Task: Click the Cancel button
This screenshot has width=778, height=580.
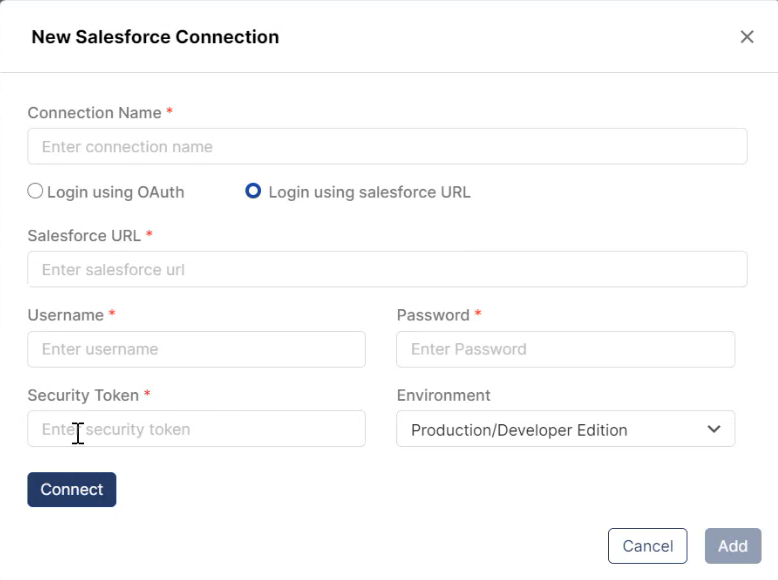Action: 647,546
